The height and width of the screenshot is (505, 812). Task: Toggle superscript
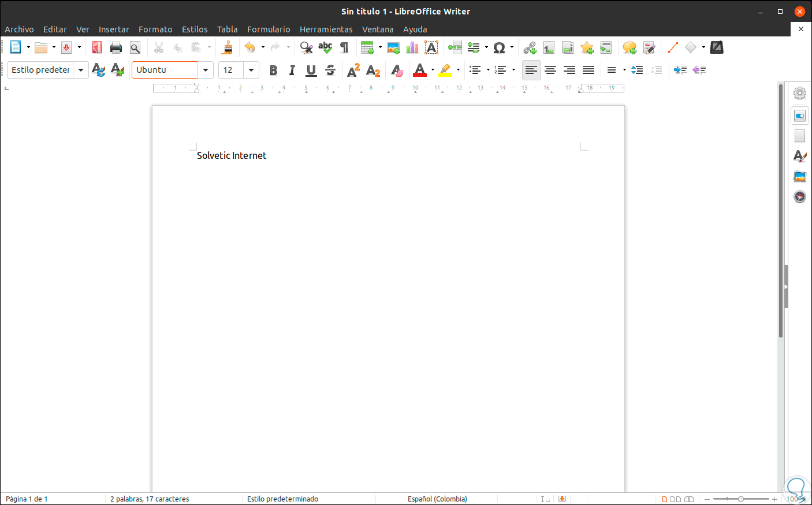[x=353, y=70]
